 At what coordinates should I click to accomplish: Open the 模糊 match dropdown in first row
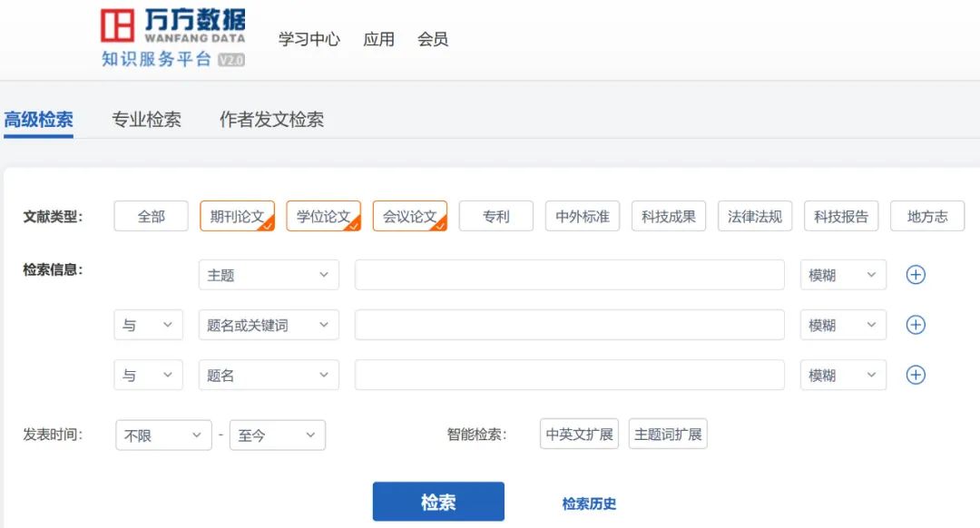(x=843, y=275)
